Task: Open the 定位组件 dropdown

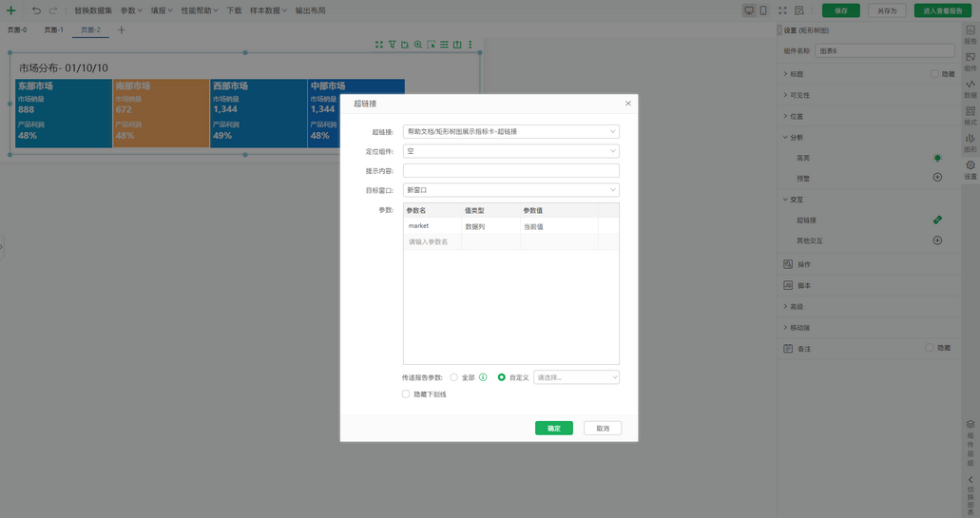Action: [x=510, y=151]
